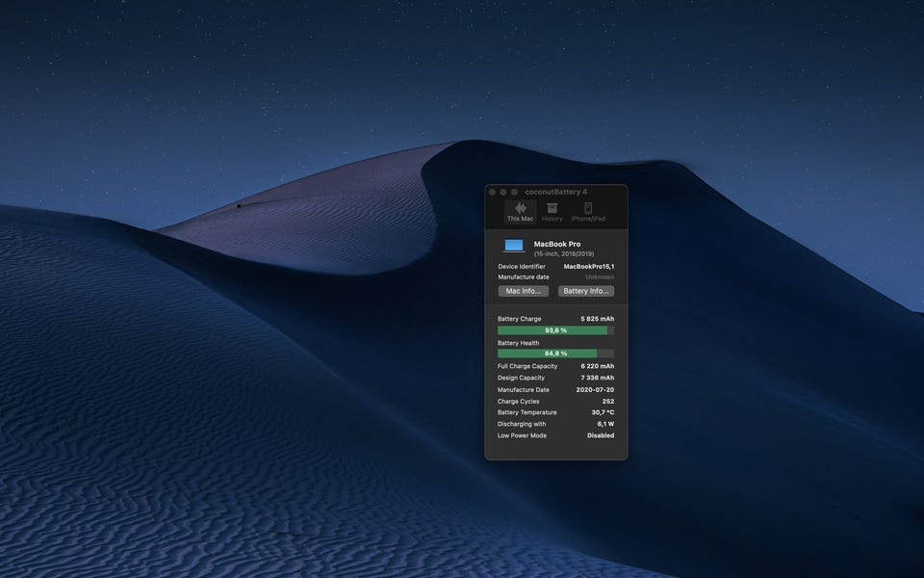Image resolution: width=924 pixels, height=578 pixels.
Task: Click the Mac Info... button
Action: (524, 291)
